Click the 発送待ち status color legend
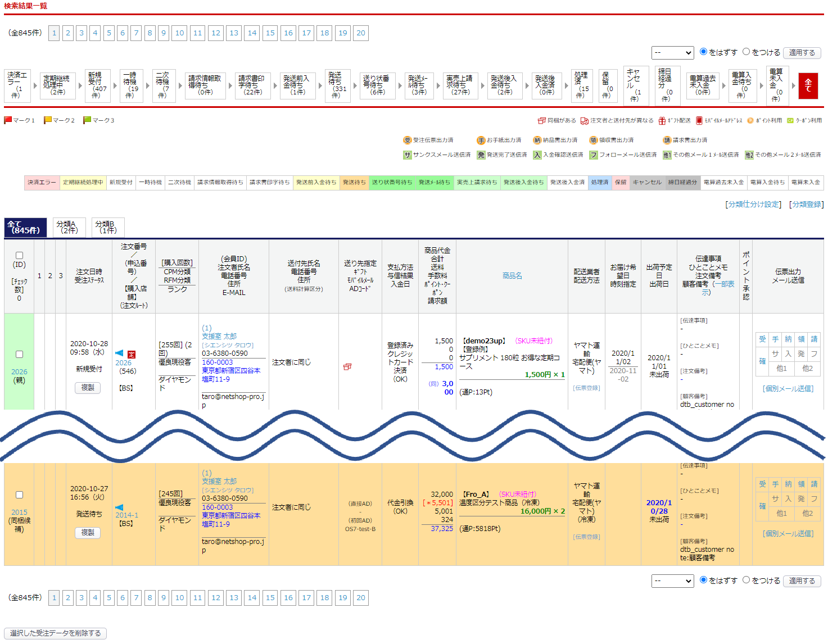The width and height of the screenshot is (828, 644). [354, 183]
